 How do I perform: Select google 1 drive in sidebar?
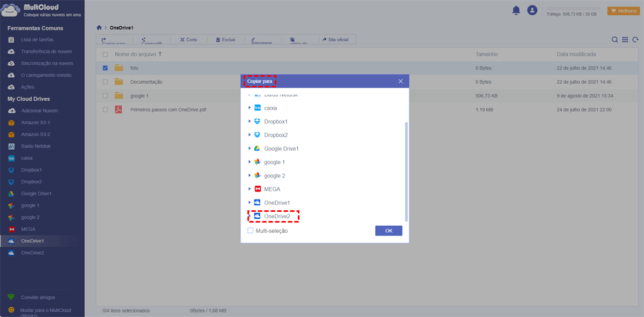[30, 205]
